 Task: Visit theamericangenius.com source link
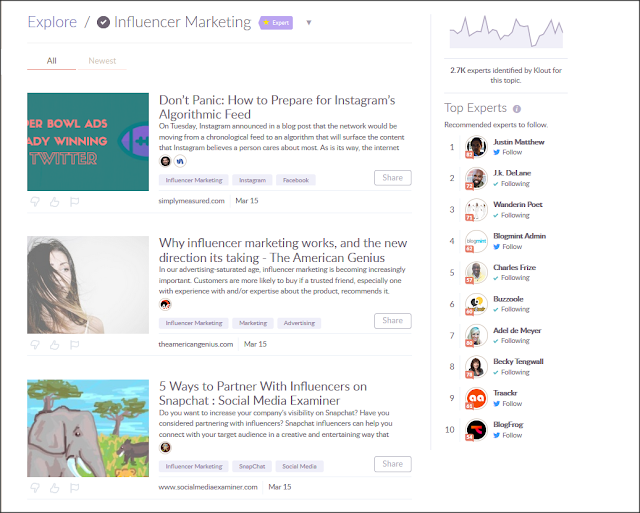tap(196, 344)
